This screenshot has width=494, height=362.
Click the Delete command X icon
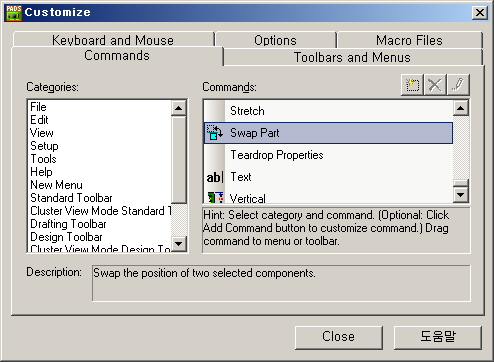point(435,85)
